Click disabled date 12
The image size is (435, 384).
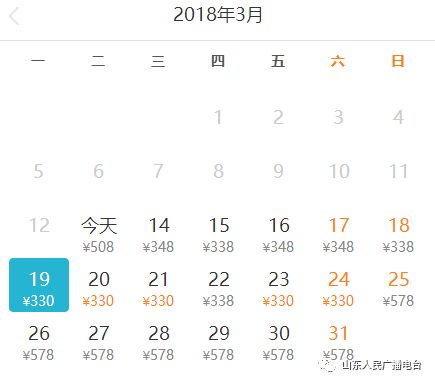pyautogui.click(x=39, y=225)
